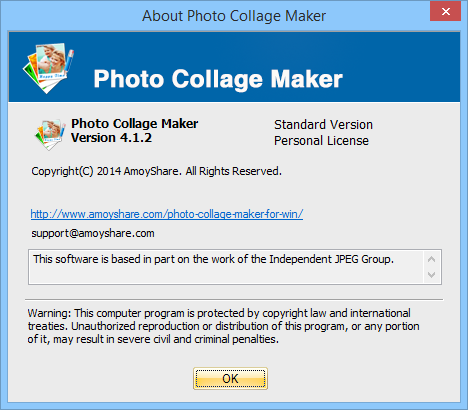The width and height of the screenshot is (468, 410).
Task: Click the About Photo Collage Maker title bar
Action: coord(234,16)
